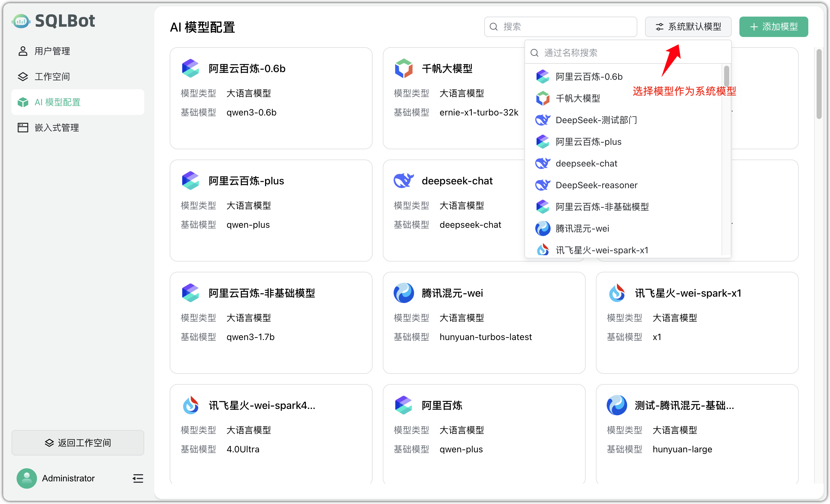Open 嵌入式管理 via its sidebar icon
The width and height of the screenshot is (830, 504).
point(23,127)
